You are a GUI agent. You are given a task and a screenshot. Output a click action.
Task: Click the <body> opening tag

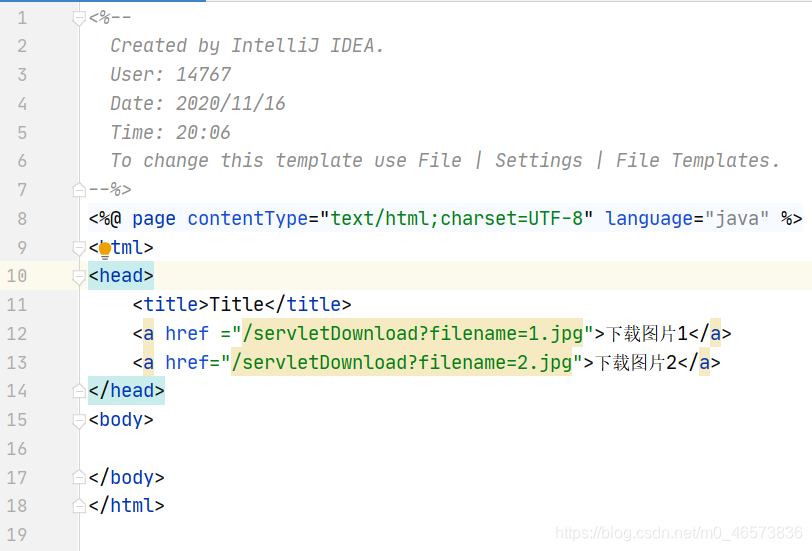[x=121, y=419]
